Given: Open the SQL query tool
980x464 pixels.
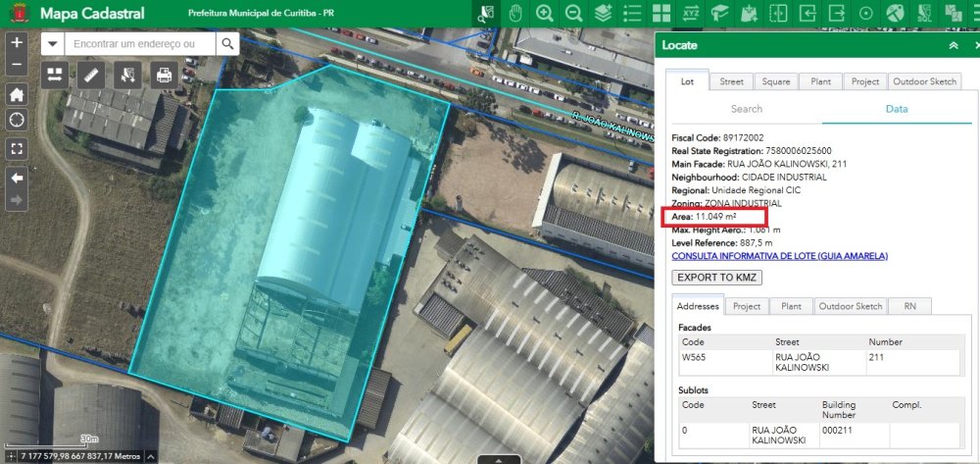Looking at the screenshot, I should (924, 14).
